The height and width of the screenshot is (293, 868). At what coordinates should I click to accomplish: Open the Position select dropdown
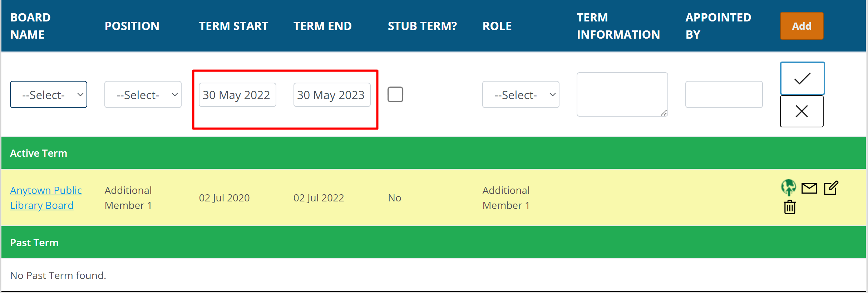143,94
